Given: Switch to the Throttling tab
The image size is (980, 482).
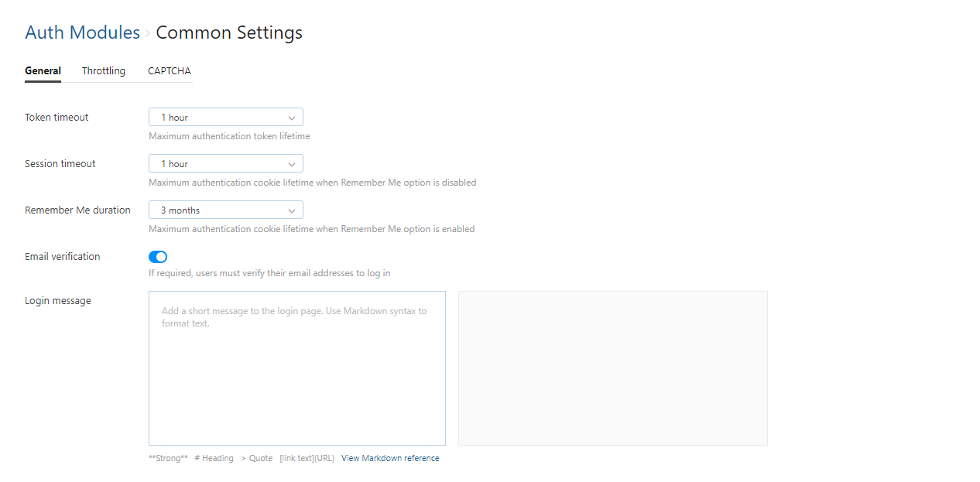Looking at the screenshot, I should pos(104,71).
